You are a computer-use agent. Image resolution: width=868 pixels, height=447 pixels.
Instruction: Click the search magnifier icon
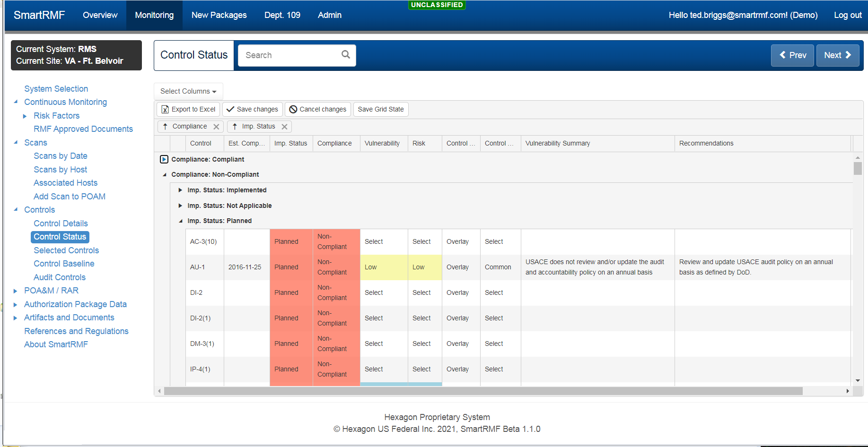pyautogui.click(x=346, y=55)
